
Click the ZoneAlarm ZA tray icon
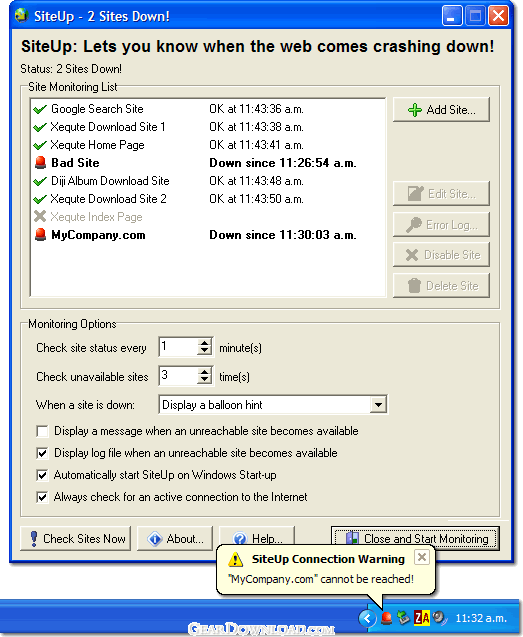(421, 618)
